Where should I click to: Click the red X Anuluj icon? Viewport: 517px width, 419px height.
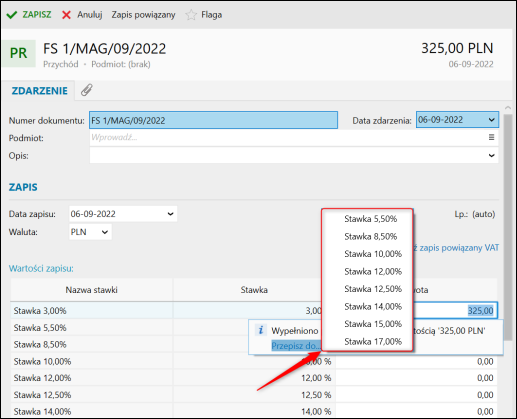coord(66,15)
